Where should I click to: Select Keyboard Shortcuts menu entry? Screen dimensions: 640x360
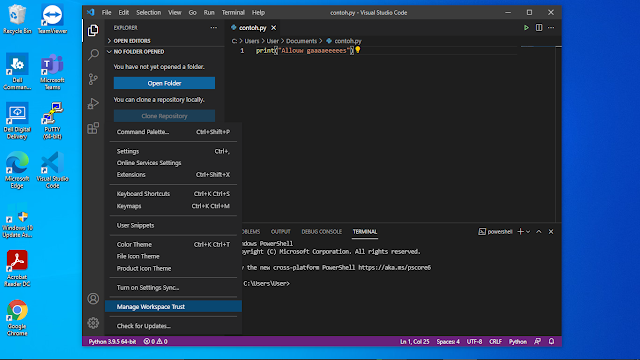tap(173, 194)
